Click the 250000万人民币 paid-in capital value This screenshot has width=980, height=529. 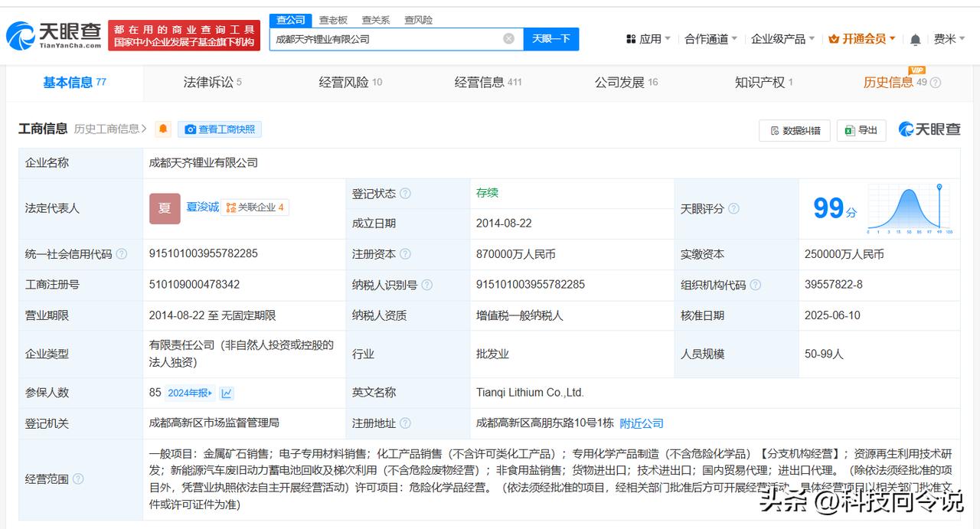tap(844, 254)
